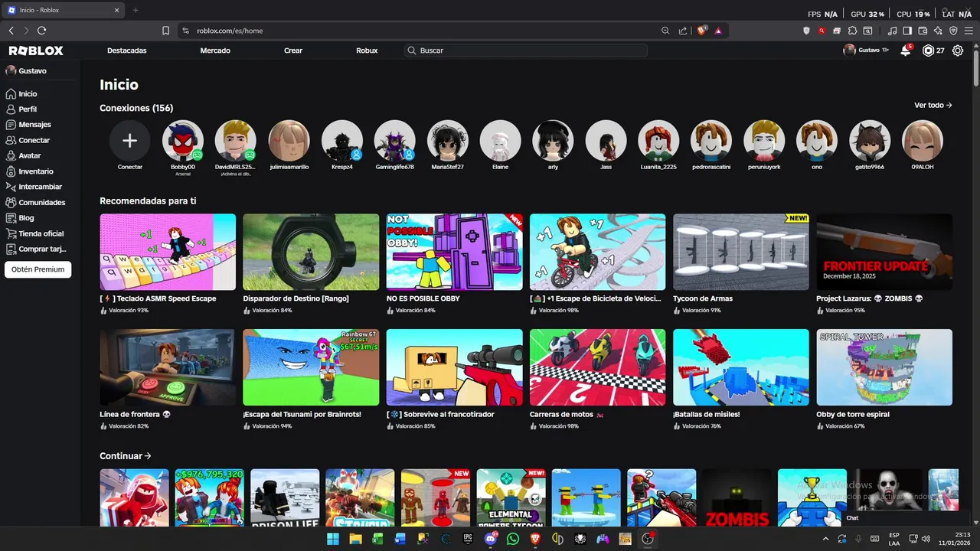Open Teclado ASMR Speed Escape game

(x=168, y=252)
